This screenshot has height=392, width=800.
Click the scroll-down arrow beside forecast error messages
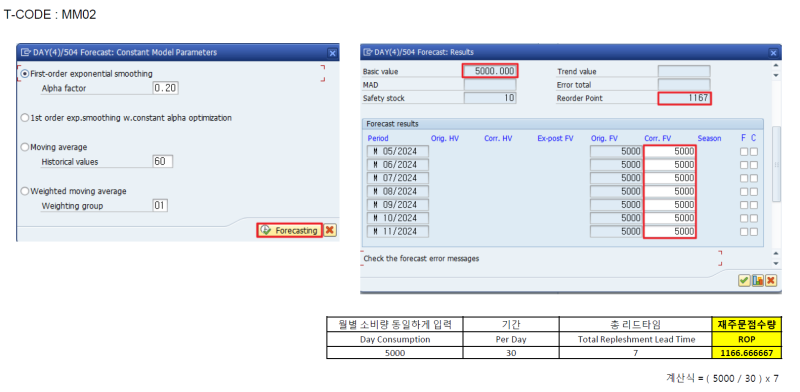point(776,263)
